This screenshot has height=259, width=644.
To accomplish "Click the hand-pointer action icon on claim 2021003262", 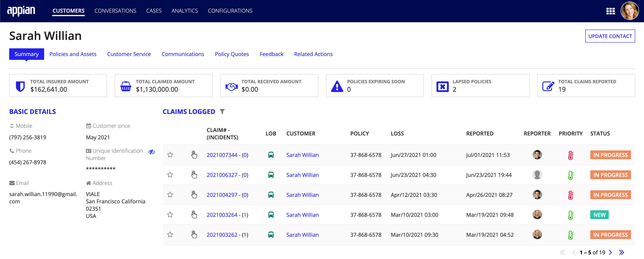I will click(194, 233).
